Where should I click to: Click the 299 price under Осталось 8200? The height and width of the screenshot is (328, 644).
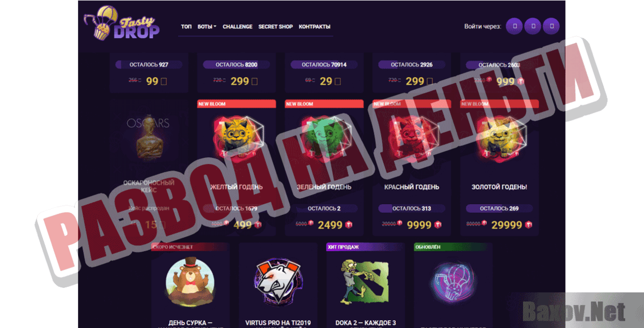[240, 81]
